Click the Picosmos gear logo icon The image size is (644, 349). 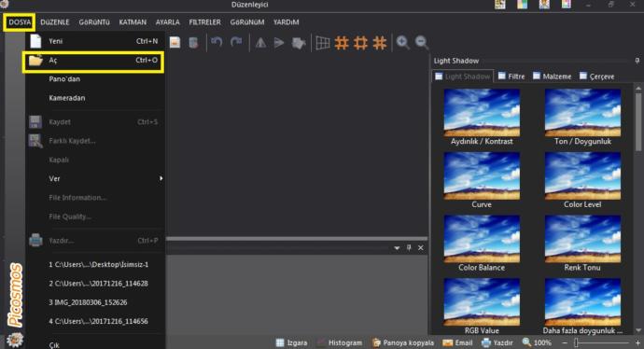pyautogui.click(x=15, y=340)
